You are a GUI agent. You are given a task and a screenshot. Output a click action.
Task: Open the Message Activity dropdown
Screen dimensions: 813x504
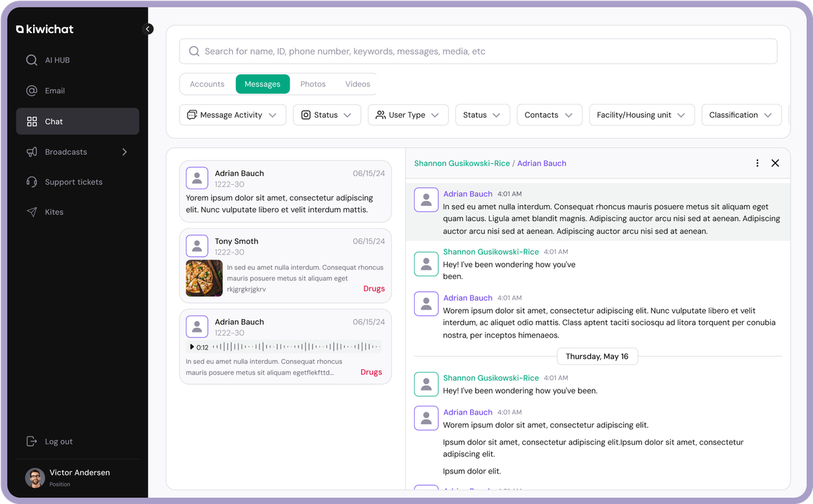(232, 115)
